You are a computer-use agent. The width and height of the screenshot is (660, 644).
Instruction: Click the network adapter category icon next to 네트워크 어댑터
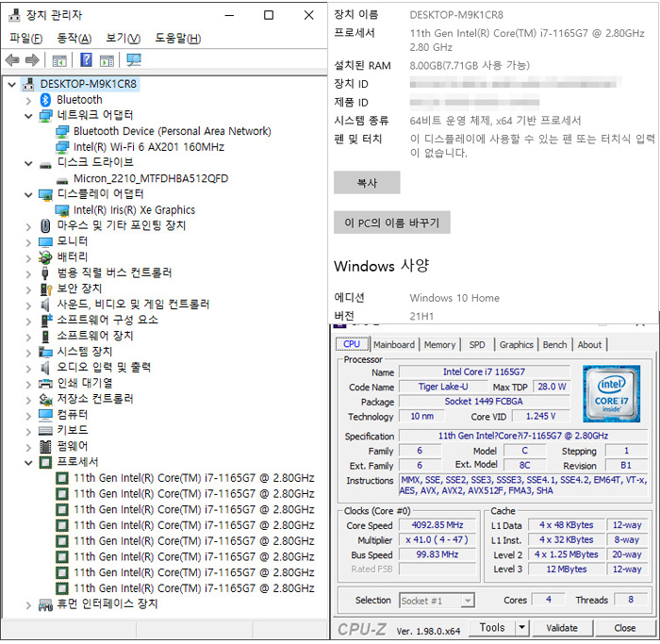[x=45, y=115]
